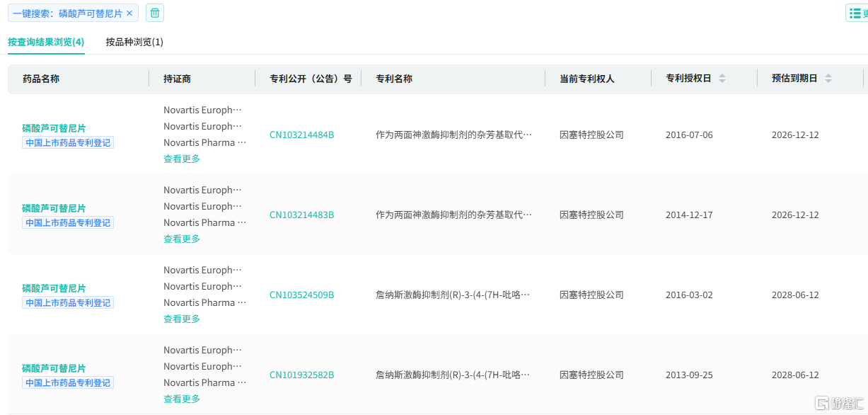The height and width of the screenshot is (415, 868).
Task: Select patent title in CN101932582B row
Action: [x=453, y=375]
